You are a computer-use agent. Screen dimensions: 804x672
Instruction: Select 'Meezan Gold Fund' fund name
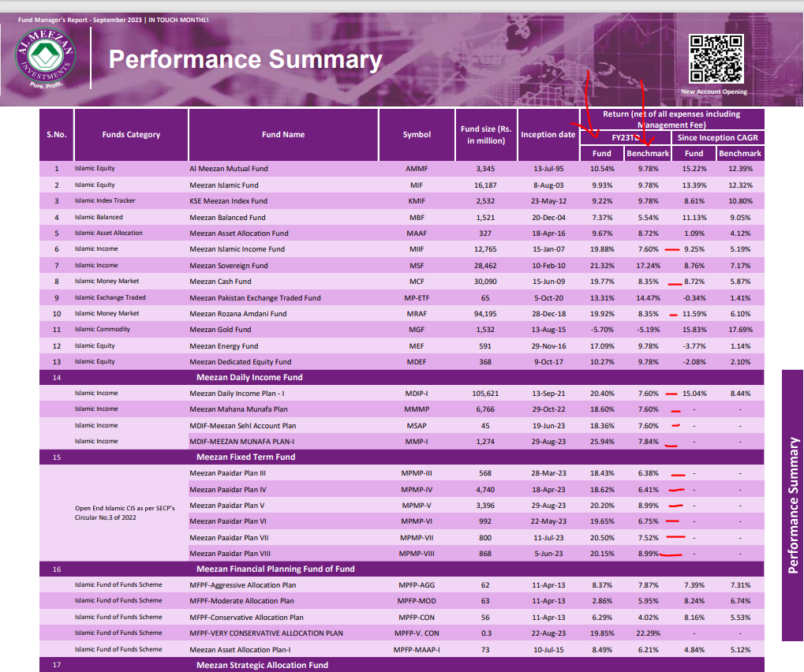220,330
